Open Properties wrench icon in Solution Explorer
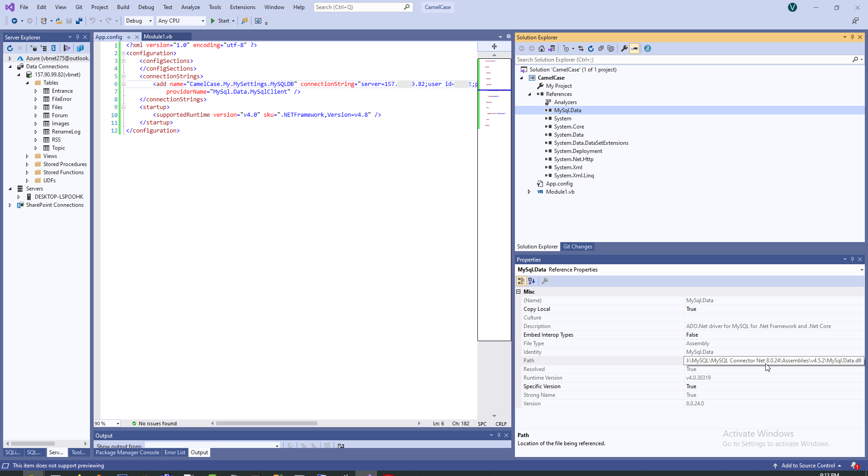Viewport: 868px width, 476px height. click(624, 48)
